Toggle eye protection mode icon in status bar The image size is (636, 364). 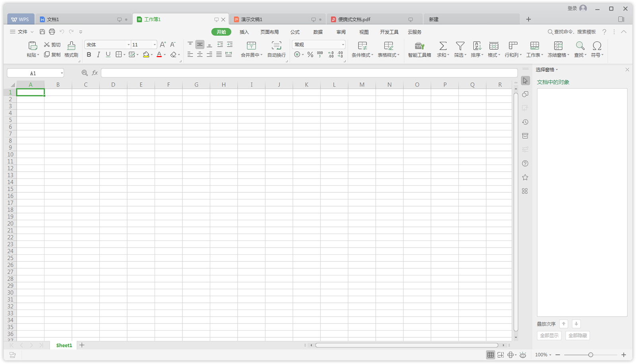point(523,355)
